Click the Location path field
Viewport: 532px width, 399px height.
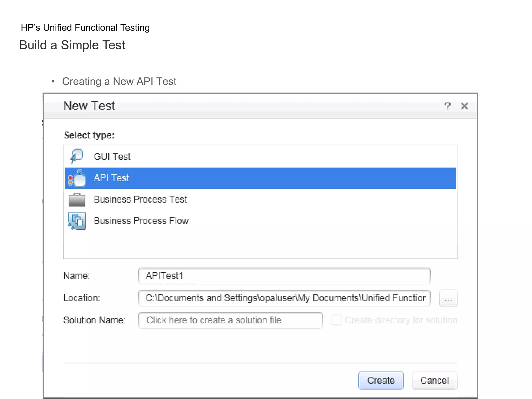(284, 298)
